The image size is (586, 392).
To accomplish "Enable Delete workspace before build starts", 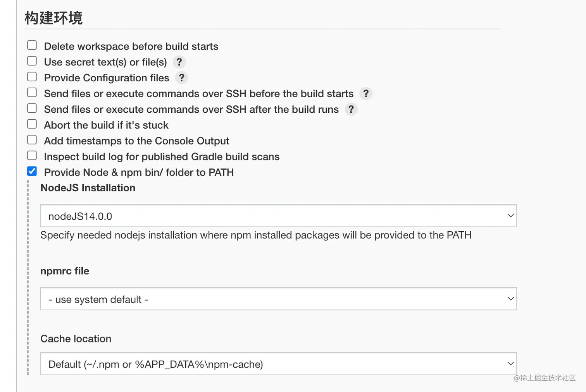I will point(32,45).
